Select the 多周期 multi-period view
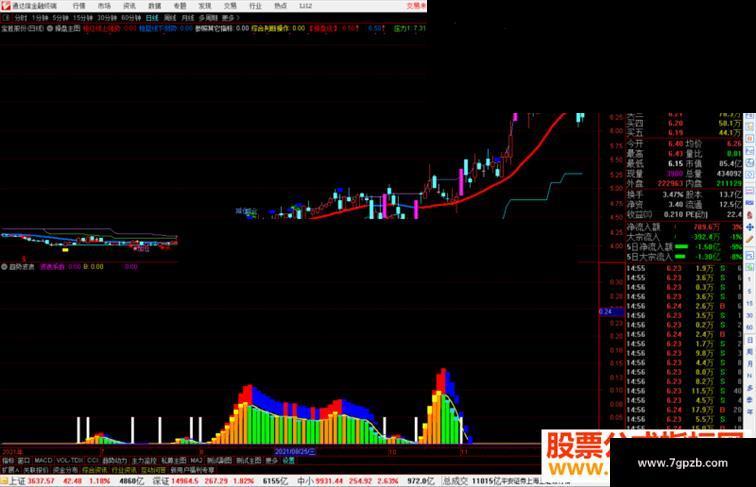The image size is (756, 487). (x=208, y=18)
